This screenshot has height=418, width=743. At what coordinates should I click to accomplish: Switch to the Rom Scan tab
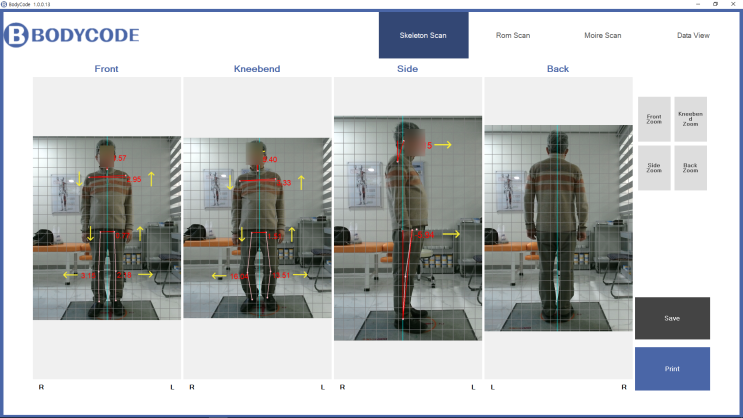[513, 35]
